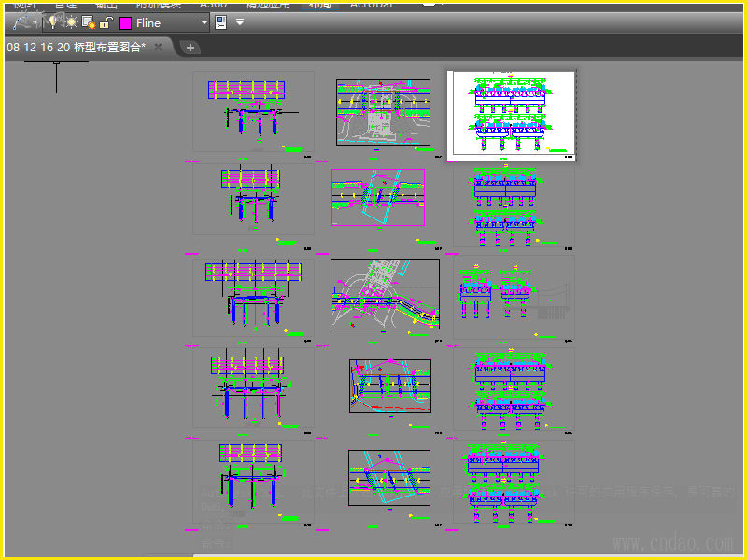Select the third-row sheet with gray abutment drawing
Image resolution: width=747 pixels, height=560 pixels.
[514, 297]
